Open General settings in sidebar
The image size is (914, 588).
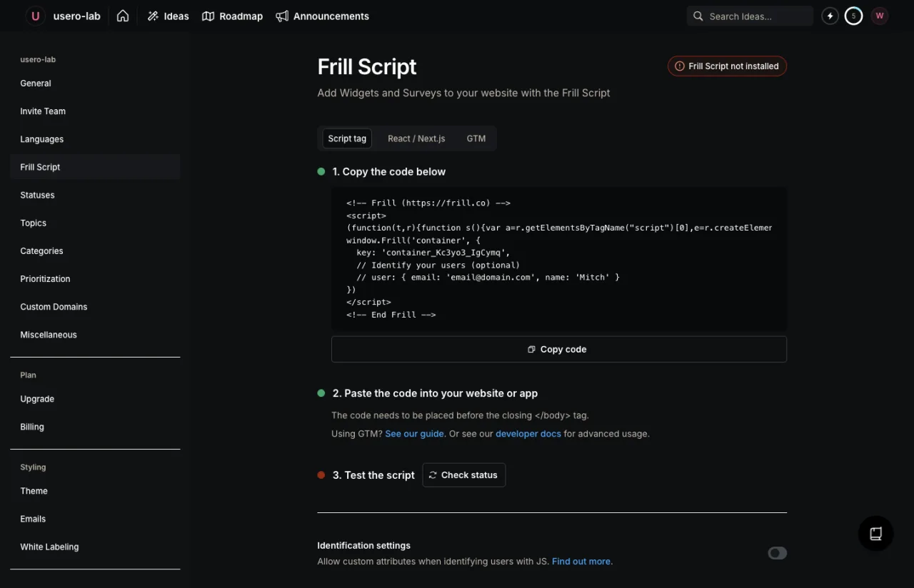(95, 83)
